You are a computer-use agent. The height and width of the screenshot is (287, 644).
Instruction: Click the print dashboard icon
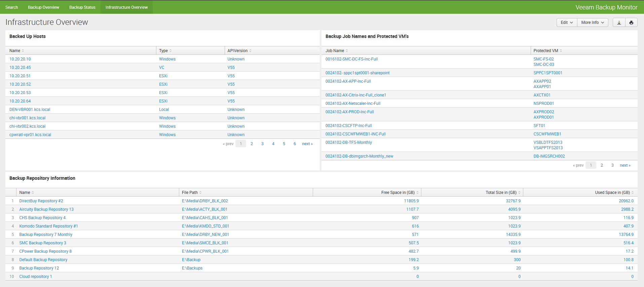pyautogui.click(x=631, y=23)
